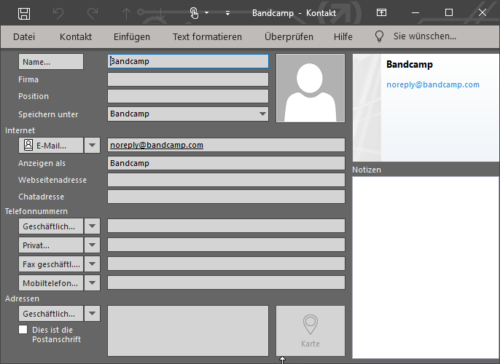
Task: Open the Speichern unter dropdown
Action: [x=262, y=114]
